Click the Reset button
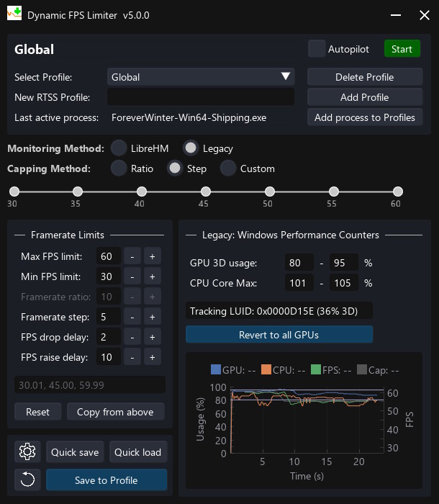Image resolution: width=439 pixels, height=504 pixels. point(38,412)
